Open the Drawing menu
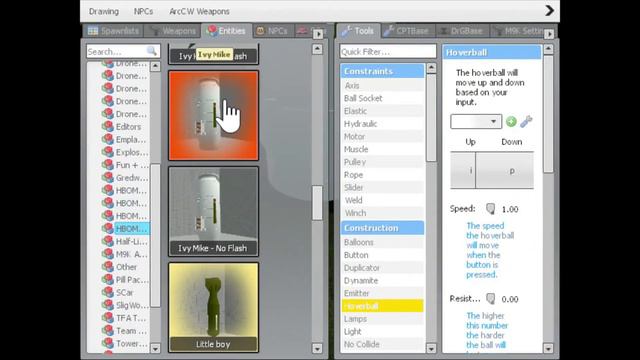 coord(104,11)
